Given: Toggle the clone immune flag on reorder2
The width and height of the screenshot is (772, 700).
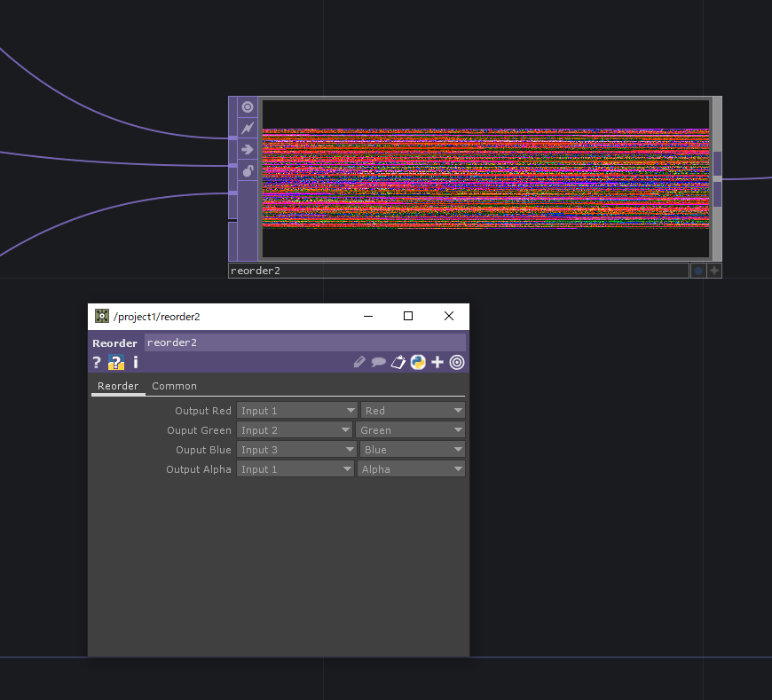Looking at the screenshot, I should pos(248,128).
